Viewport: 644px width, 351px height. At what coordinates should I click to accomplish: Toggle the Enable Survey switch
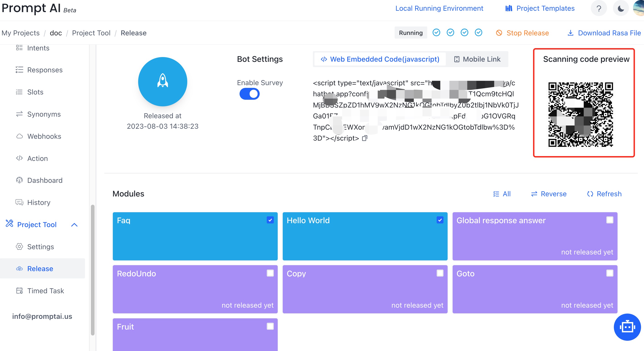tap(249, 94)
